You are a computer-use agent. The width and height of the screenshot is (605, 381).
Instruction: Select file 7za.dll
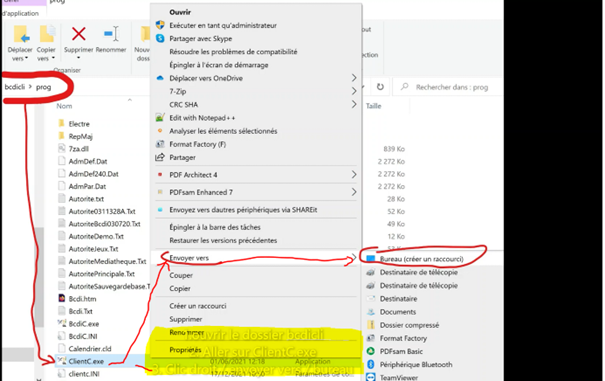coord(79,149)
